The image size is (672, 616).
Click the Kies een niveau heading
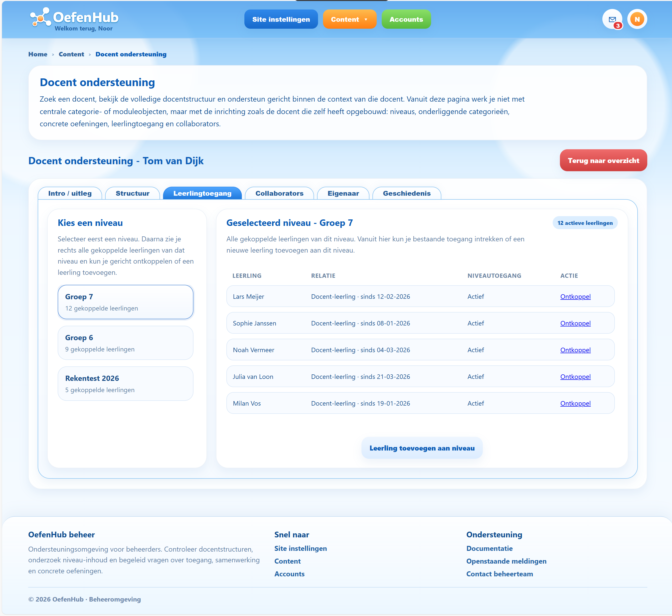pyautogui.click(x=90, y=223)
